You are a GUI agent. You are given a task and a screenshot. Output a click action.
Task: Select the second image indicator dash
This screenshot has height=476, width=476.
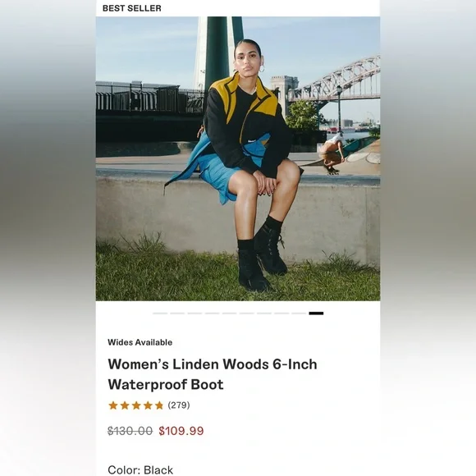click(177, 314)
